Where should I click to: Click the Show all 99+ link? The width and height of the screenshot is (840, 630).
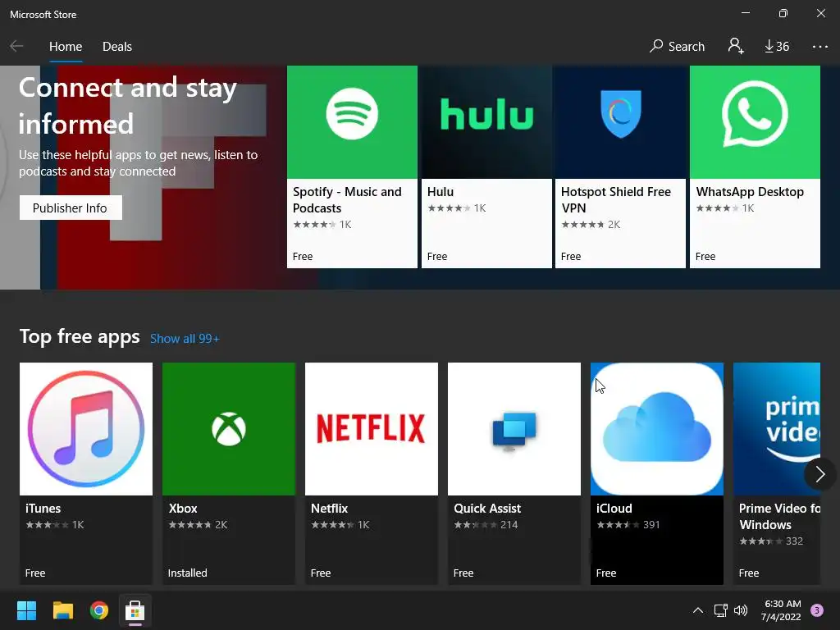185,339
